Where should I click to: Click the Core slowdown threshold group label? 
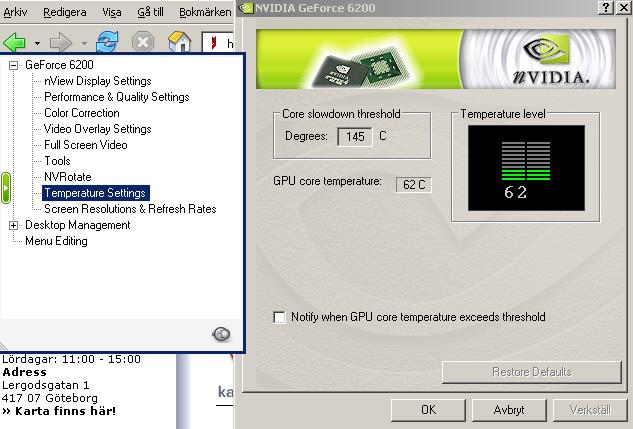[341, 114]
